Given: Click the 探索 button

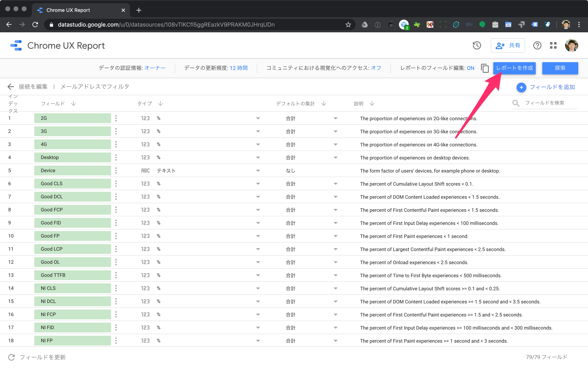Looking at the screenshot, I should [x=560, y=68].
